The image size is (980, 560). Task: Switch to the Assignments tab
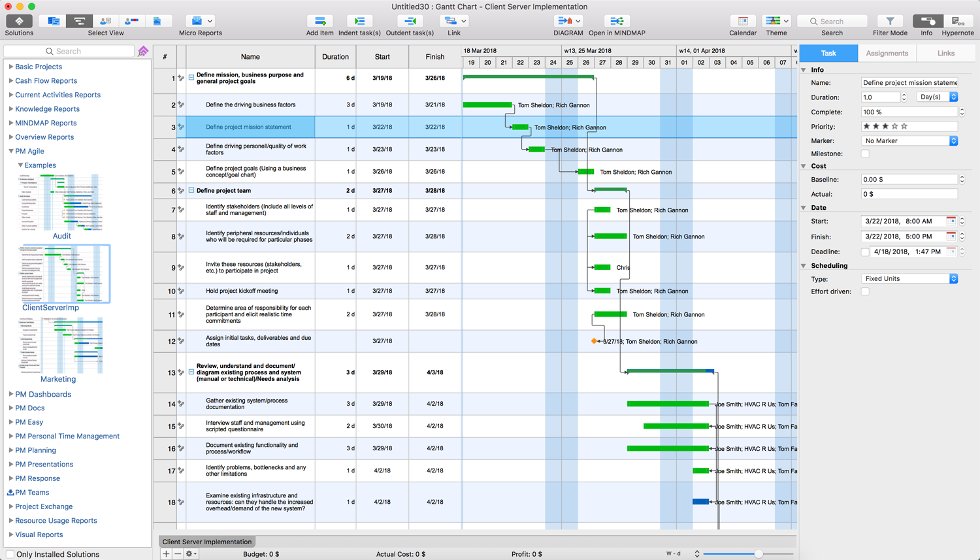tap(887, 54)
